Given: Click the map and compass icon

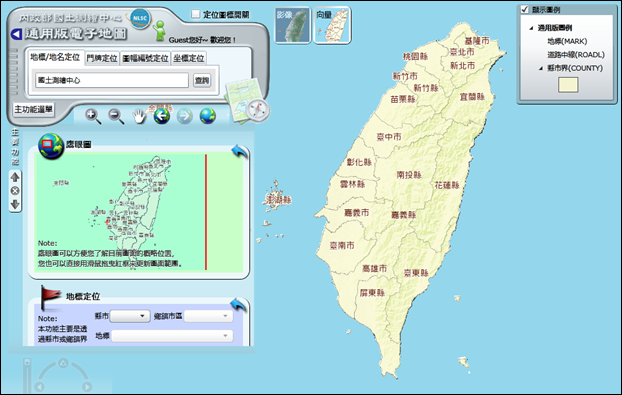Looking at the screenshot, I should coord(248,101).
